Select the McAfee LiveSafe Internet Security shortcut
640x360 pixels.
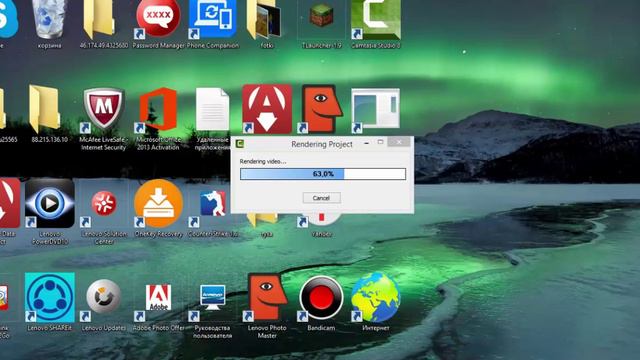pos(103,109)
